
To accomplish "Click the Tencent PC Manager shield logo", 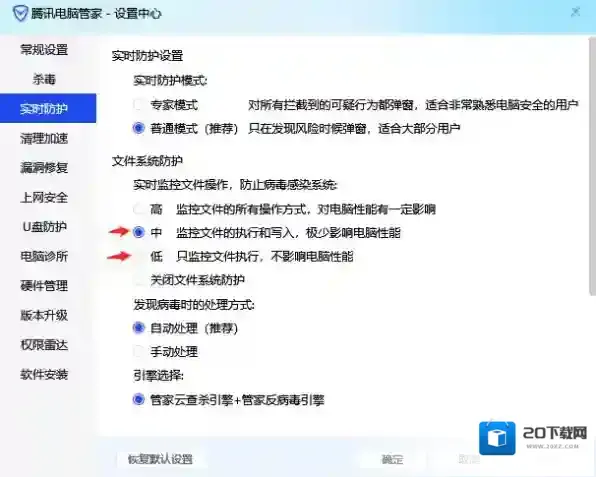I will (x=20, y=14).
